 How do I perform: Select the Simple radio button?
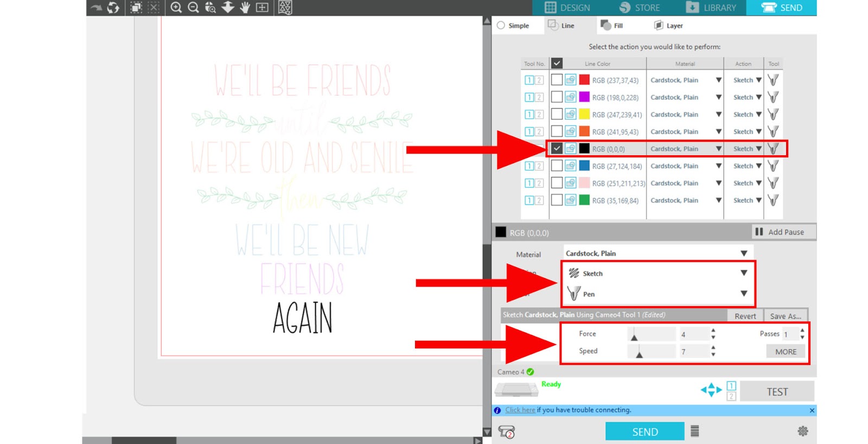(x=501, y=26)
